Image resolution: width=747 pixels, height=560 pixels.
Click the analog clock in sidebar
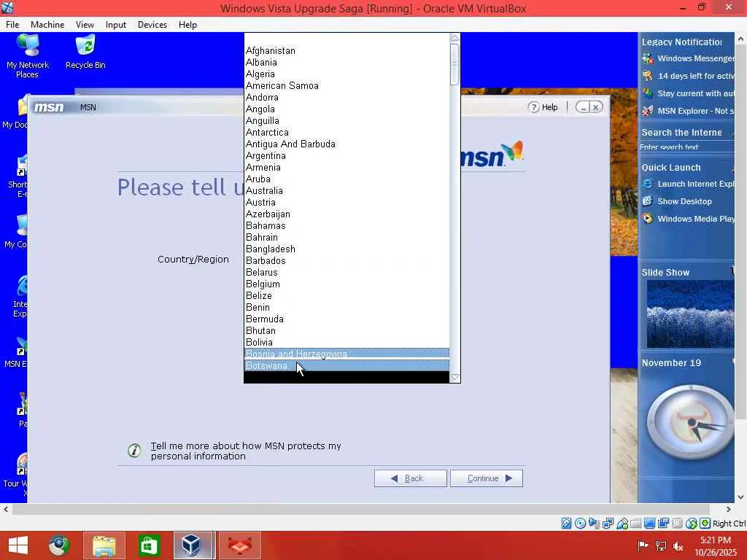coord(690,422)
